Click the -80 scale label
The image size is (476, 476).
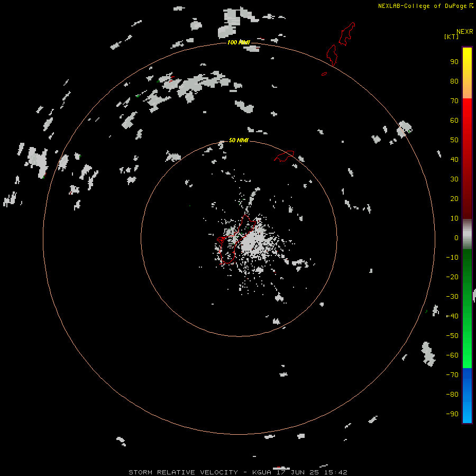(x=452, y=395)
